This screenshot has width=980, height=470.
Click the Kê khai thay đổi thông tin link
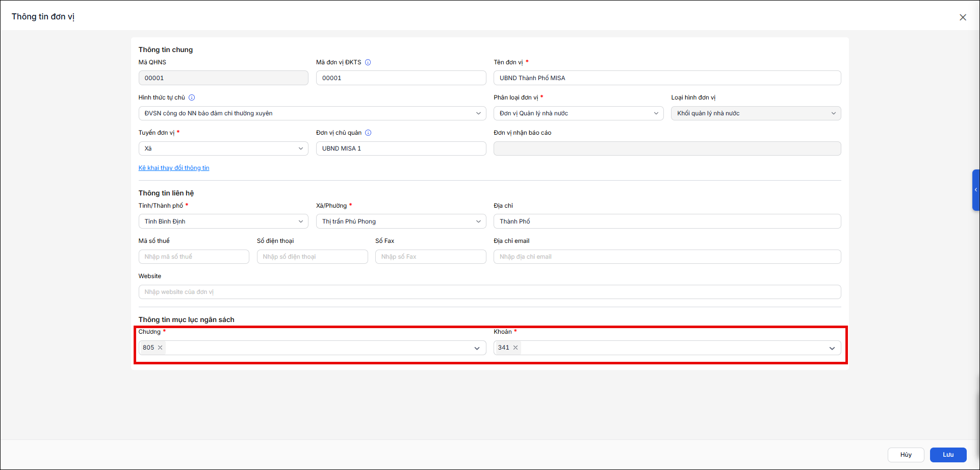click(x=174, y=168)
